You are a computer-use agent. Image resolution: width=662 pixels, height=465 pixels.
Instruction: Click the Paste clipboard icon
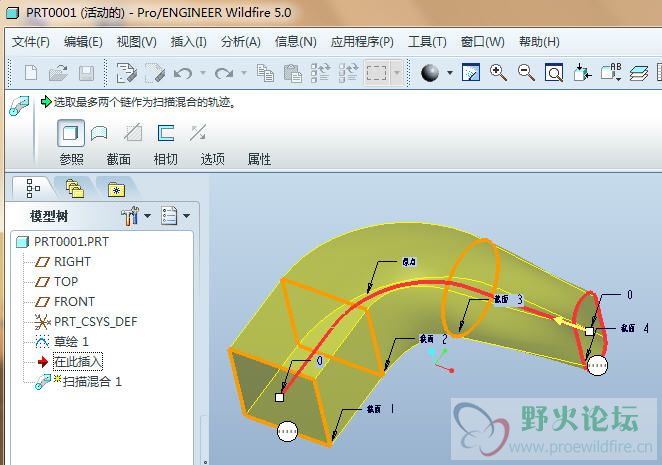pos(293,73)
